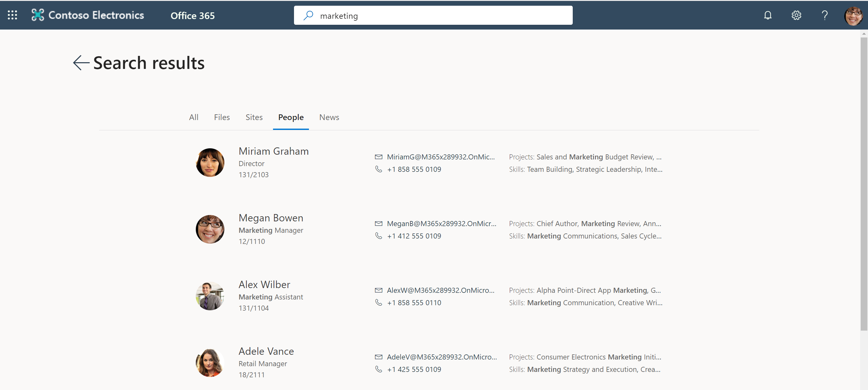Image resolution: width=868 pixels, height=390 pixels.
Task: Open the account profile picture menu
Action: click(853, 16)
